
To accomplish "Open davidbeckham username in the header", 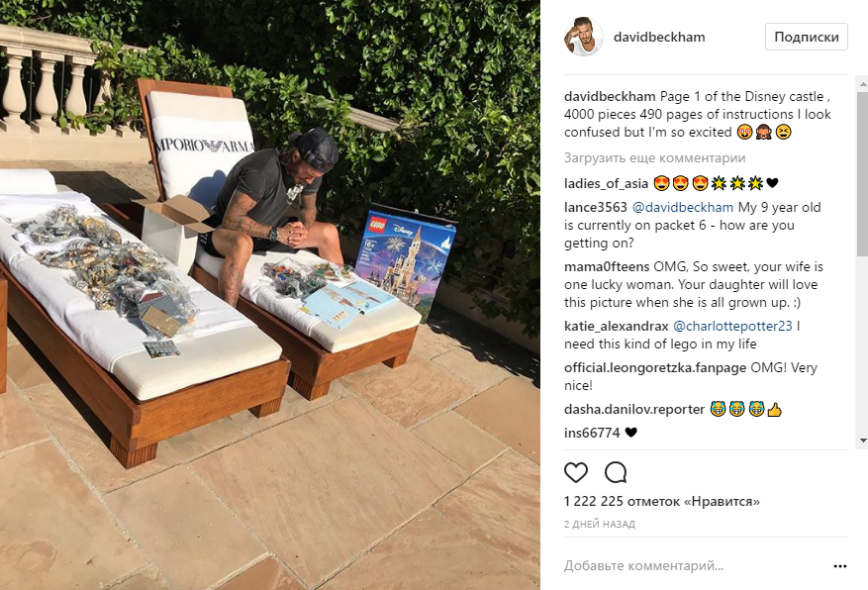I will pos(659,37).
